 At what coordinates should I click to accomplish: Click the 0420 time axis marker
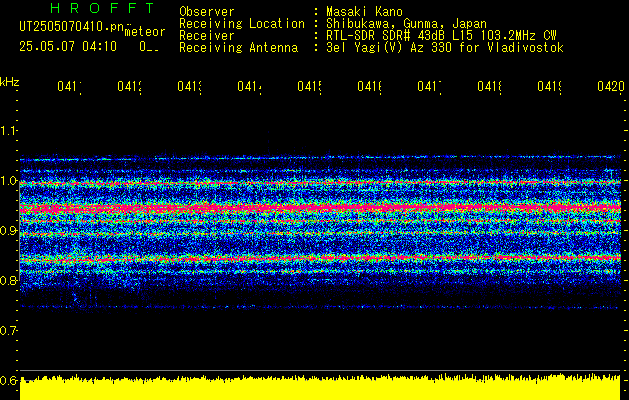(x=611, y=87)
